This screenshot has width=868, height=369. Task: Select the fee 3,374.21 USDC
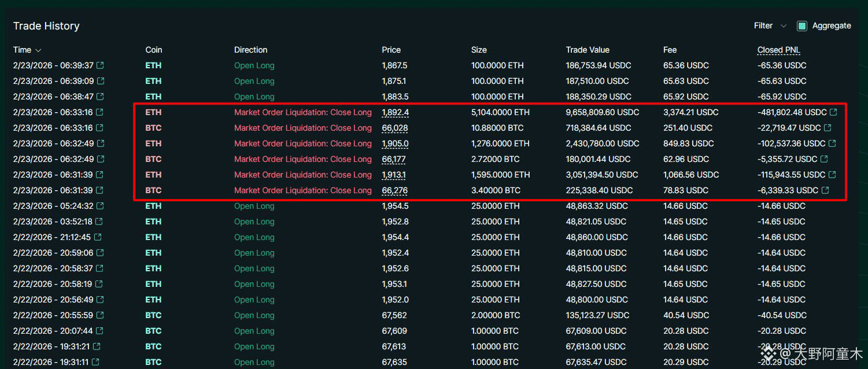[691, 112]
